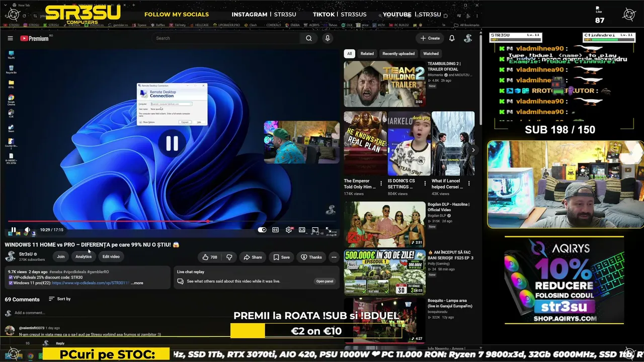
Task: Click the Join button
Action: [x=60, y=256]
